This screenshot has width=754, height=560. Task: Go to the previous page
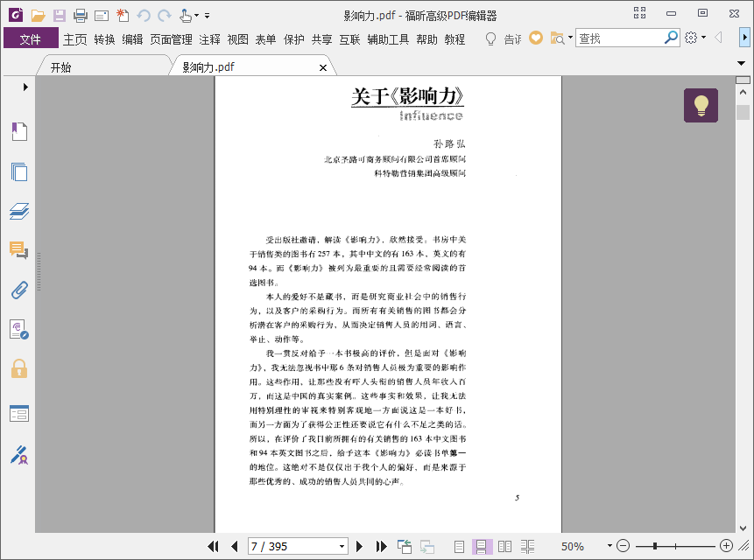[x=235, y=546]
